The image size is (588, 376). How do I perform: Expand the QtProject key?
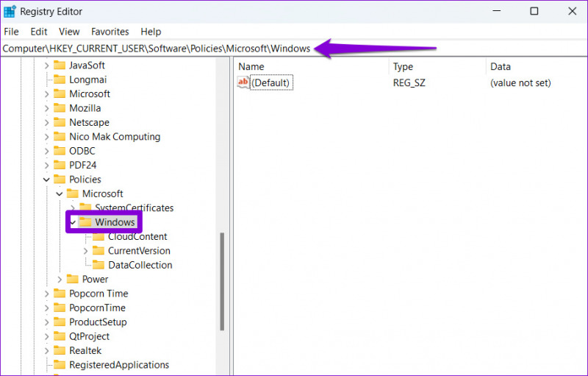point(46,336)
